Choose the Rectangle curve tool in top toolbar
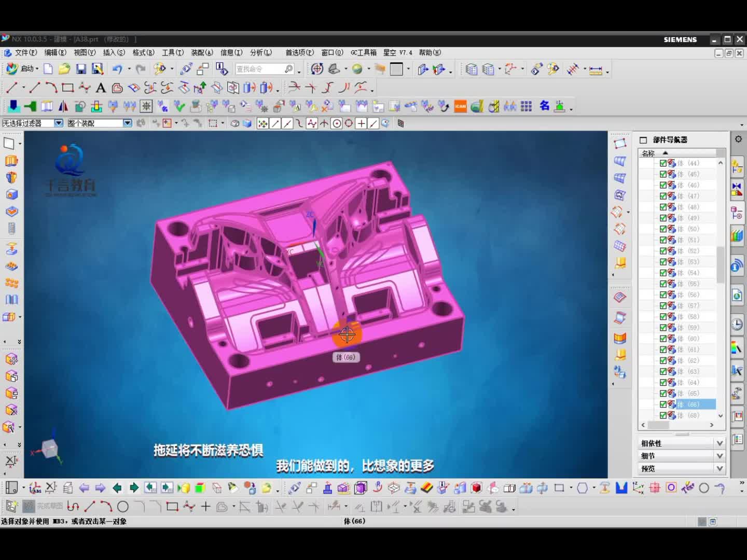Screen dimensions: 747x560 pyautogui.click(x=67, y=88)
